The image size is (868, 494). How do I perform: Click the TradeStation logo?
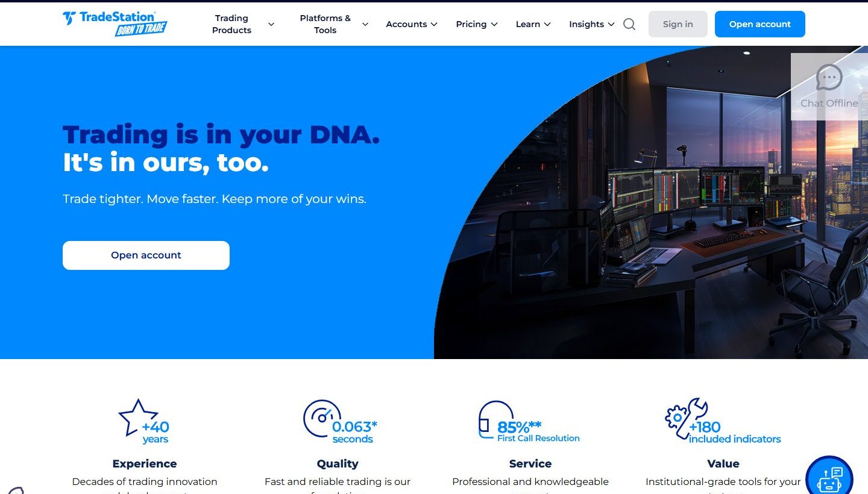point(115,24)
